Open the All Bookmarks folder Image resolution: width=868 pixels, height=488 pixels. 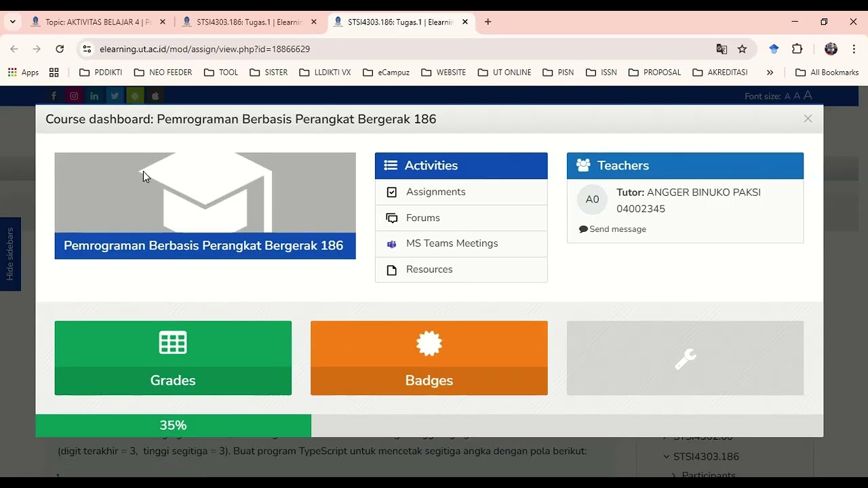pos(827,73)
